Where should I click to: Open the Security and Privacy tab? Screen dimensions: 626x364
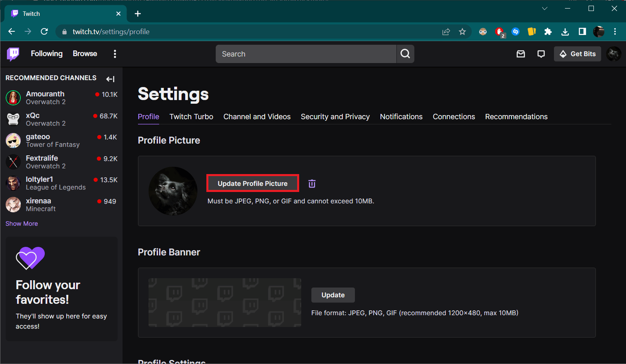tap(335, 117)
